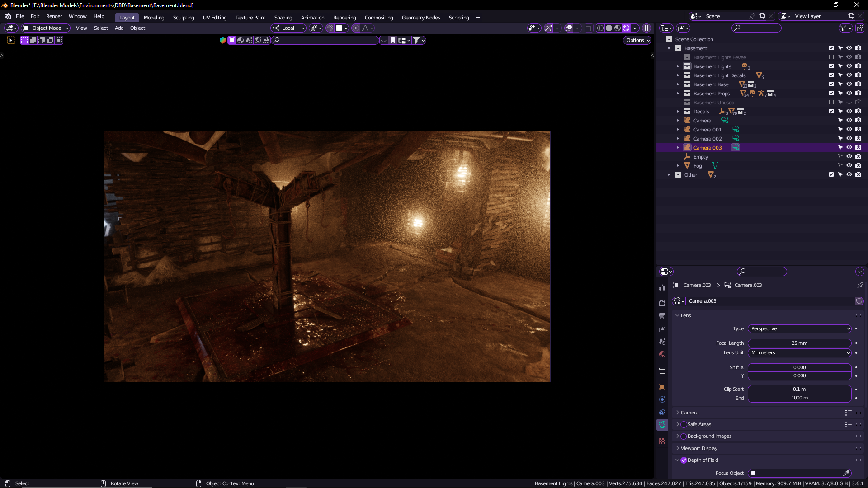
Task: Open Object Constraints properties tab
Action: point(662,412)
